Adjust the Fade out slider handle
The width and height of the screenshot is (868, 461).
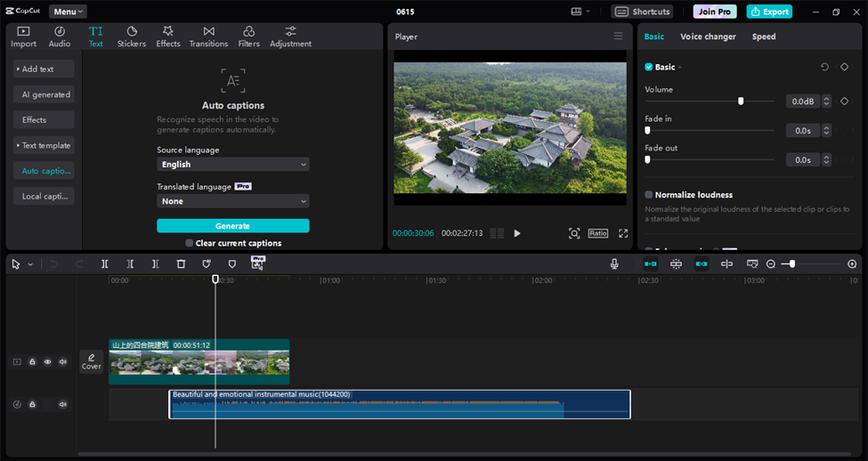pyautogui.click(x=648, y=160)
